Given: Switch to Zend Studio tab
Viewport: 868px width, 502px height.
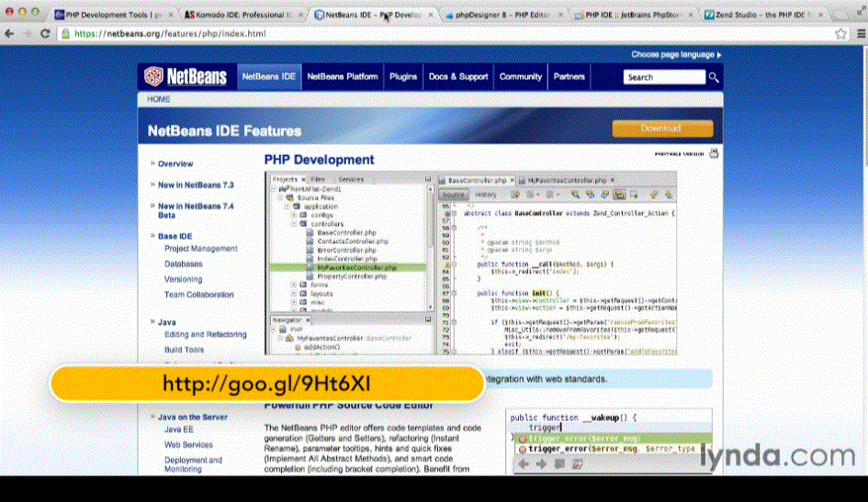Looking at the screenshot, I should pos(761,15).
